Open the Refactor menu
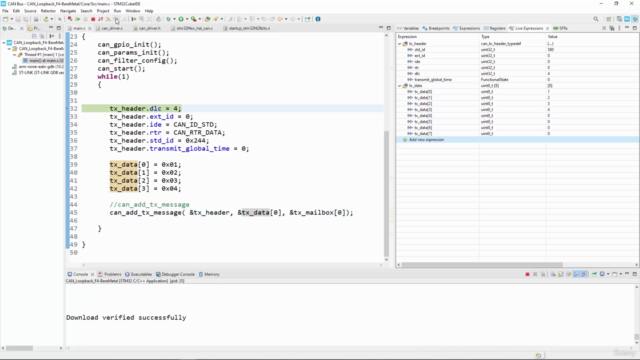The height and width of the screenshot is (360, 640). click(48, 11)
